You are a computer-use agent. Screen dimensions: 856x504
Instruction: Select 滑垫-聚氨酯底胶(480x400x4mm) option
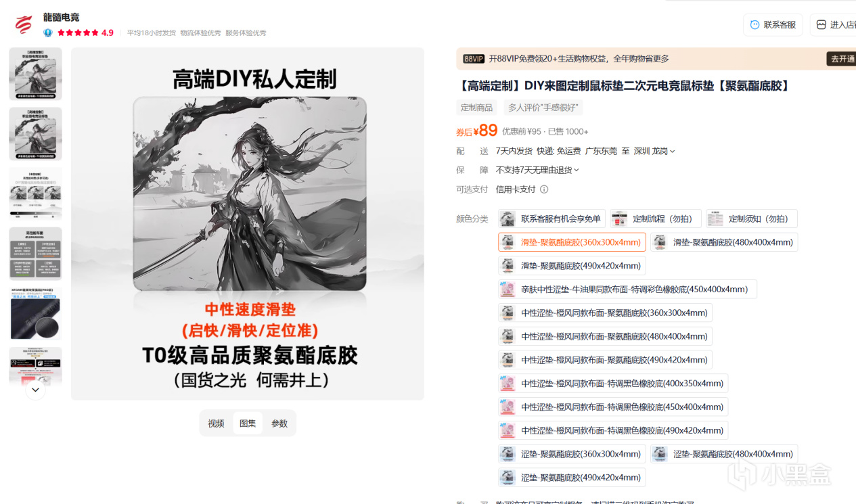click(x=724, y=242)
